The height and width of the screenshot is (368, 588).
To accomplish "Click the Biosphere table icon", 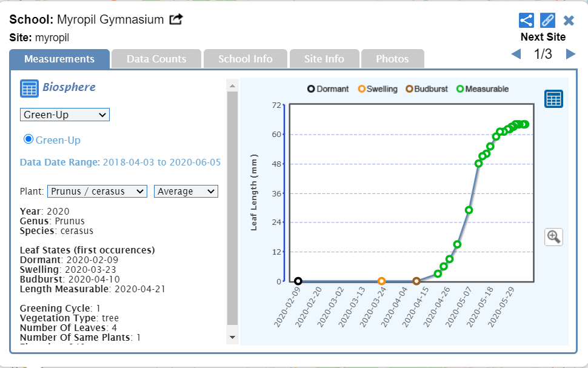I will click(x=29, y=88).
